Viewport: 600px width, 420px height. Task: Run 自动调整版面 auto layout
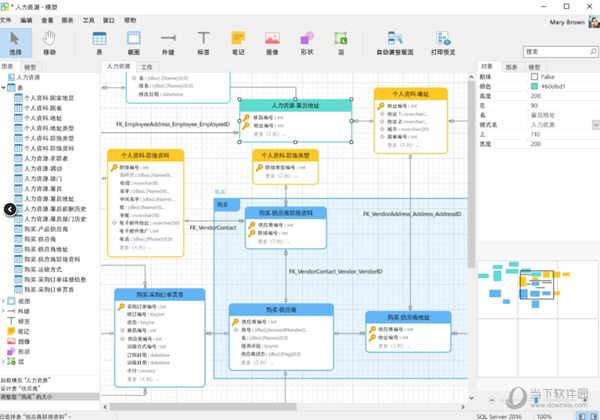pos(395,43)
